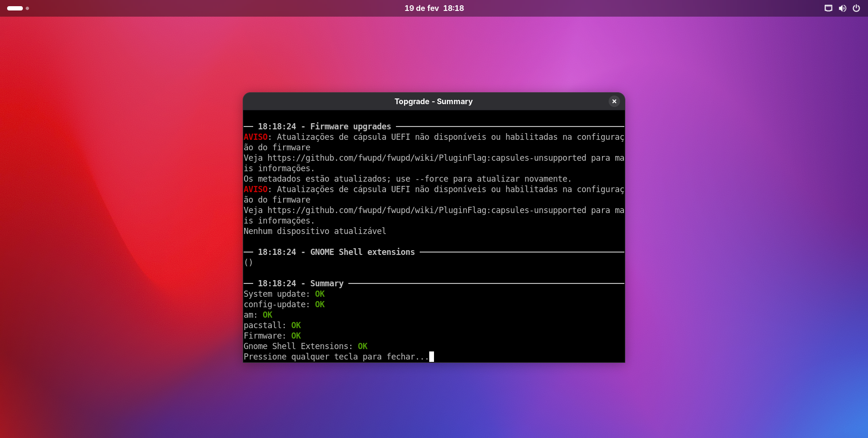Click the small workspace dot beside Activities pill
This screenshot has width=868, height=438.
click(x=28, y=8)
